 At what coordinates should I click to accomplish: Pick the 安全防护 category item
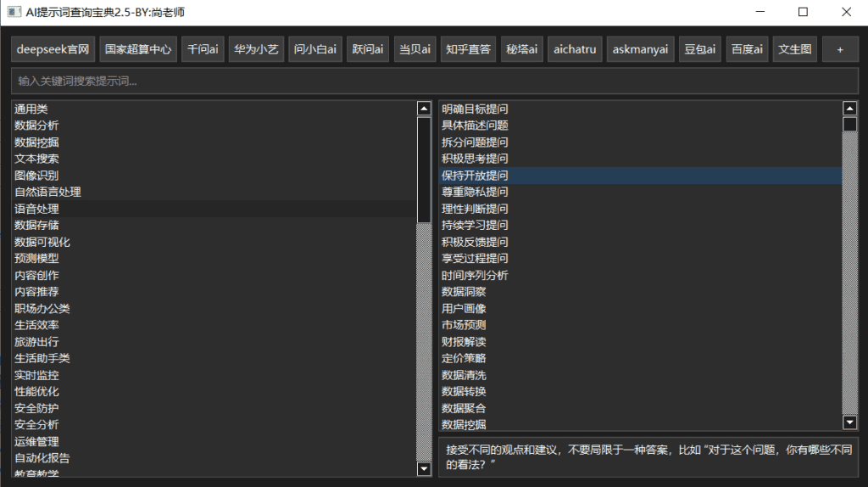click(36, 408)
